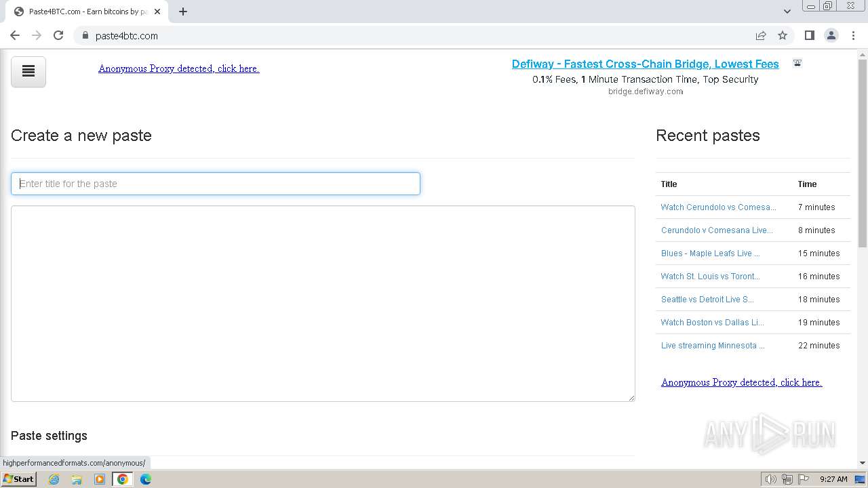This screenshot has width=868, height=488.
Task: Click the share page icon
Action: point(761,35)
